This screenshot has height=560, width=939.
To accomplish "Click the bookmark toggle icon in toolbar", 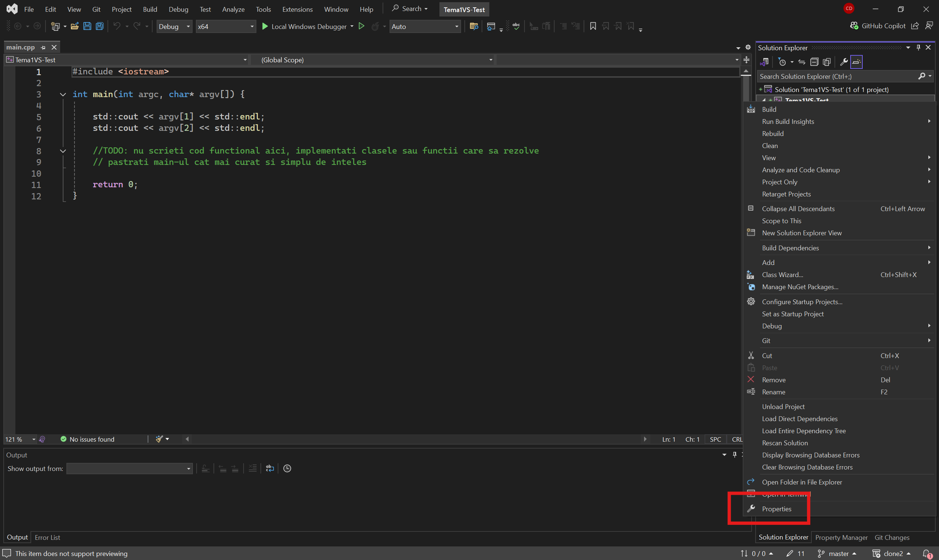I will (x=593, y=26).
